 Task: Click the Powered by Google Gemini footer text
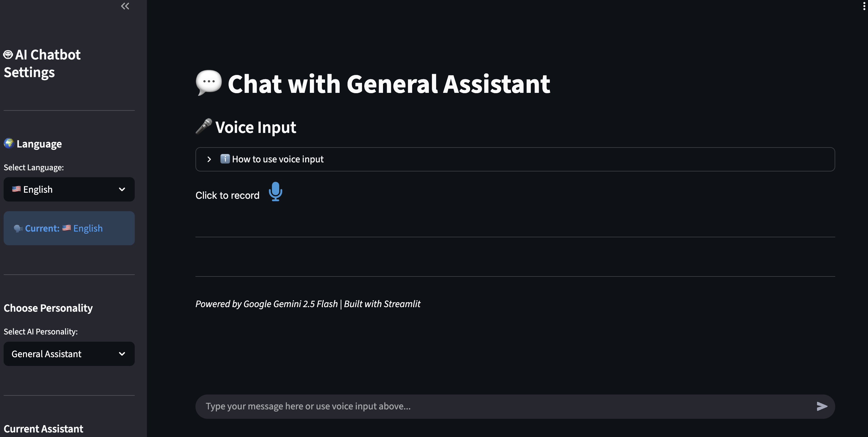(x=308, y=303)
